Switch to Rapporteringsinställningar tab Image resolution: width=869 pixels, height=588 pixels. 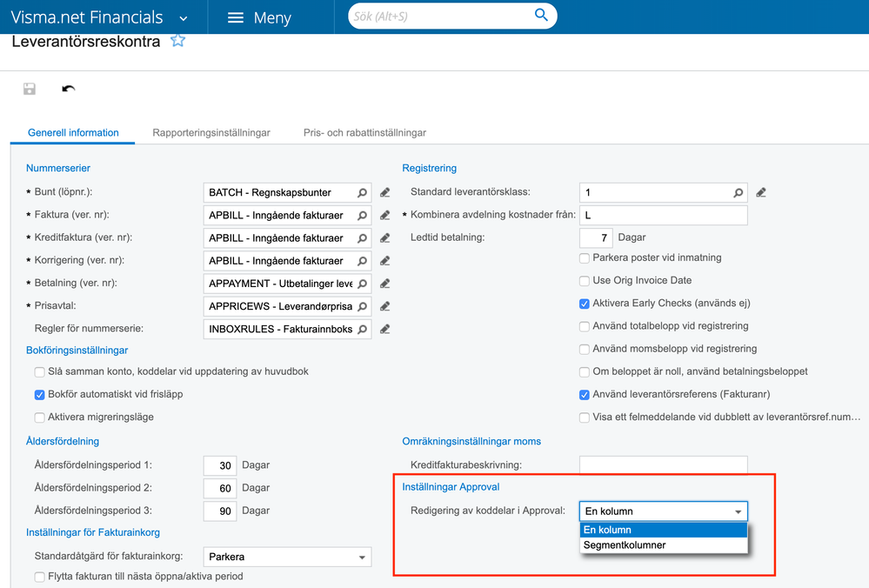(x=211, y=133)
